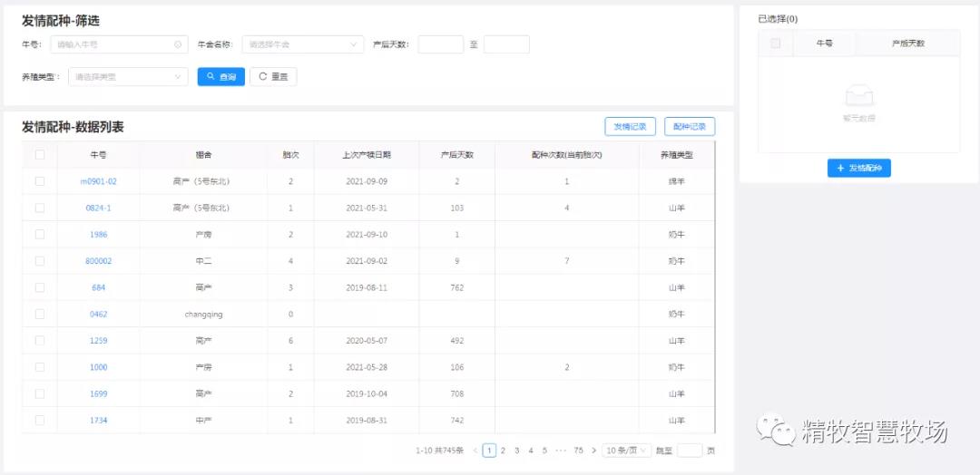Go to page 3 in pagination
This screenshot has width=980, height=475.
point(517,451)
